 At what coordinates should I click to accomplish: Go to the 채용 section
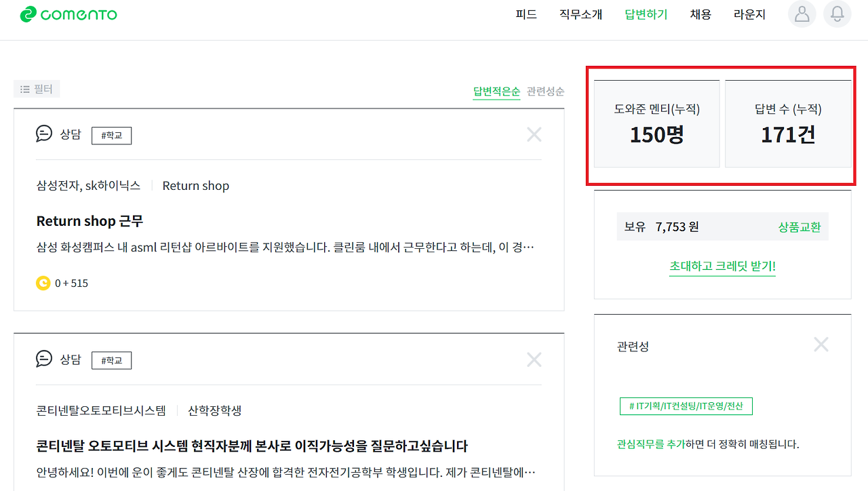click(x=700, y=14)
